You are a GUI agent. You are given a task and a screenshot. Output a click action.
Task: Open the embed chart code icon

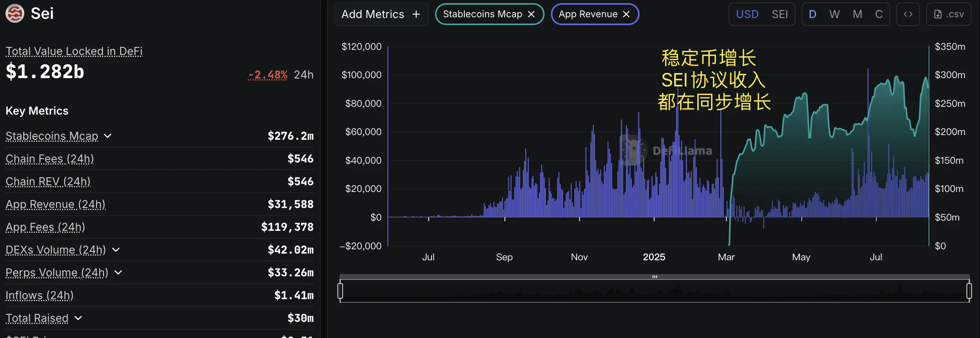908,14
